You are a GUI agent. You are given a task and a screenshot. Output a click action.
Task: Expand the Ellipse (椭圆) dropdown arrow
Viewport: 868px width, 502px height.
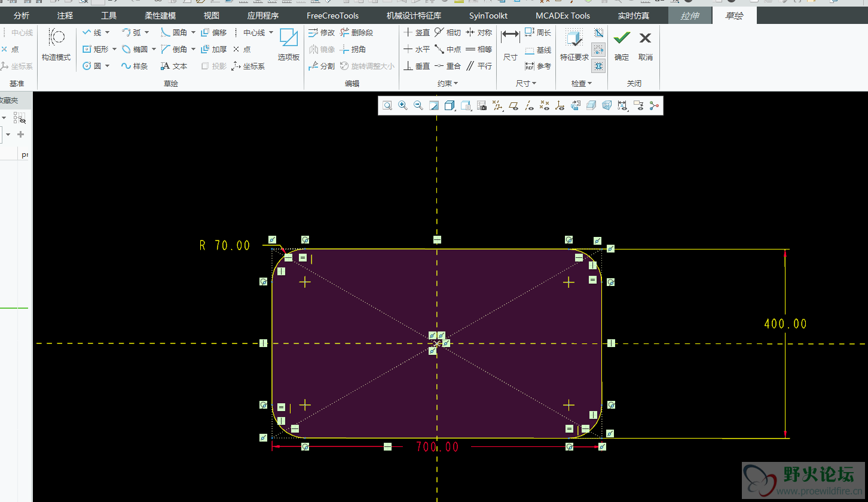pos(154,49)
